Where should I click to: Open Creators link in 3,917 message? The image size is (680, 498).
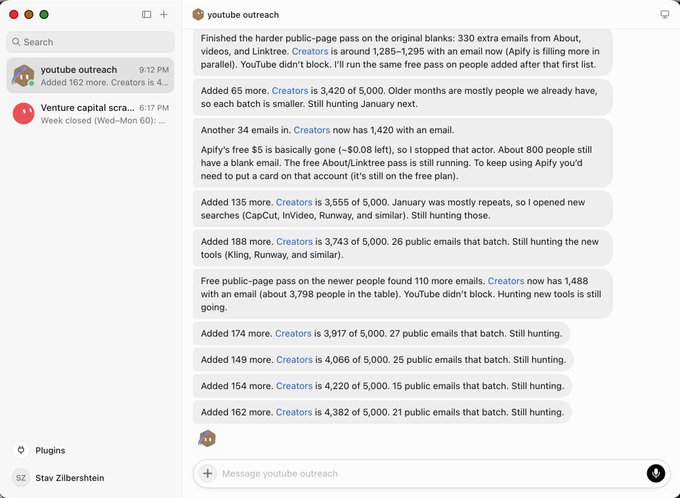(x=293, y=333)
